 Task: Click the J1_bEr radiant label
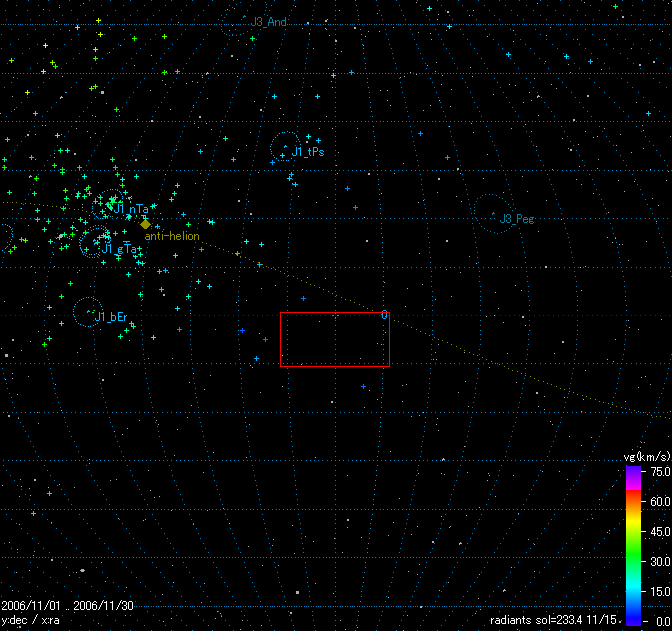(x=111, y=317)
